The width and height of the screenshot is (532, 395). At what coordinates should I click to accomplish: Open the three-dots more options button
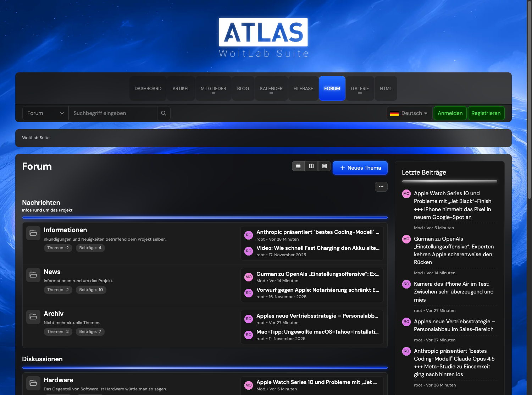click(381, 187)
